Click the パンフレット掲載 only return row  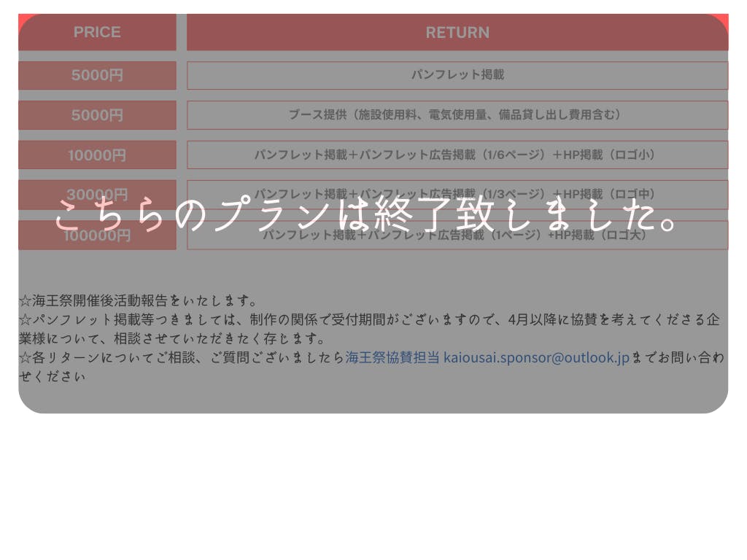pyautogui.click(x=457, y=75)
